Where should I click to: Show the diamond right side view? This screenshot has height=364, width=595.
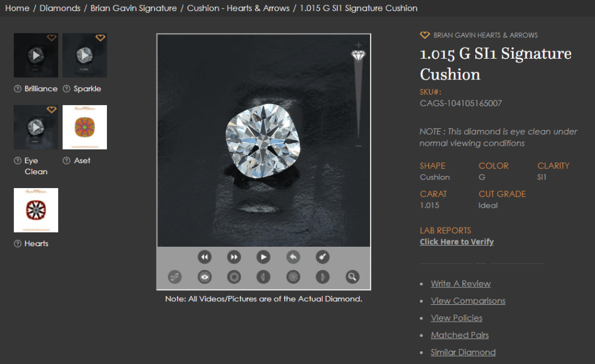pos(322,277)
